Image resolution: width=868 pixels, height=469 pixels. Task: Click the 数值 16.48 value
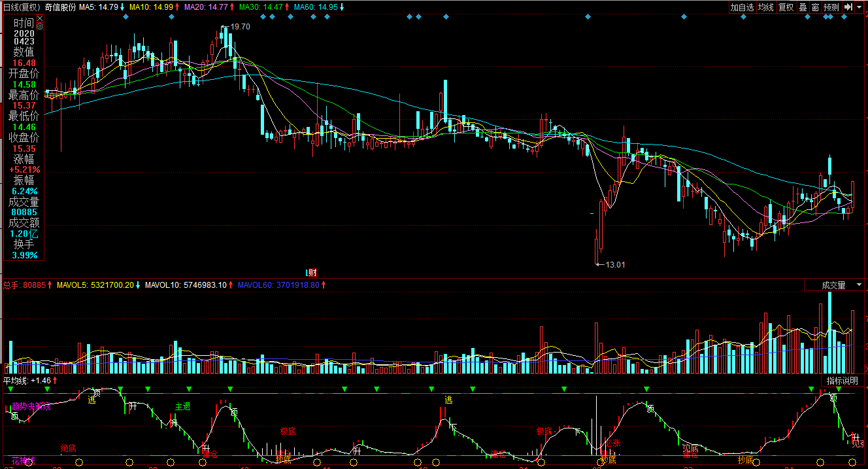pos(24,63)
